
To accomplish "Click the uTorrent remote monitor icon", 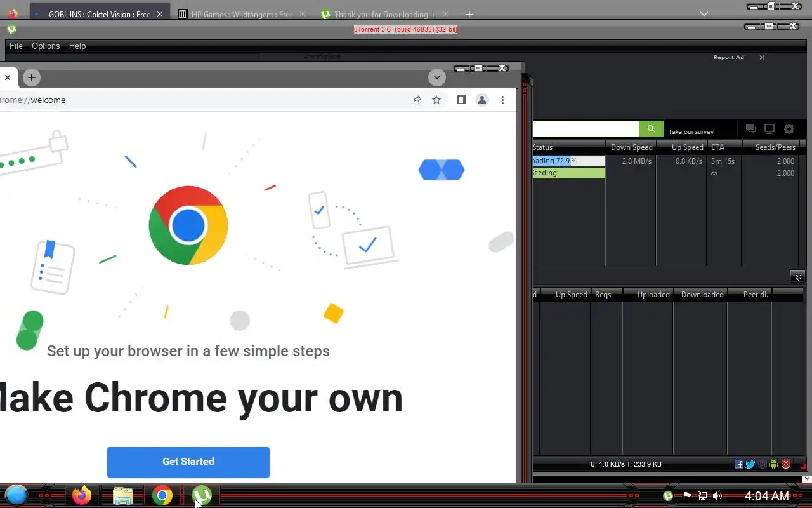I will 769,129.
